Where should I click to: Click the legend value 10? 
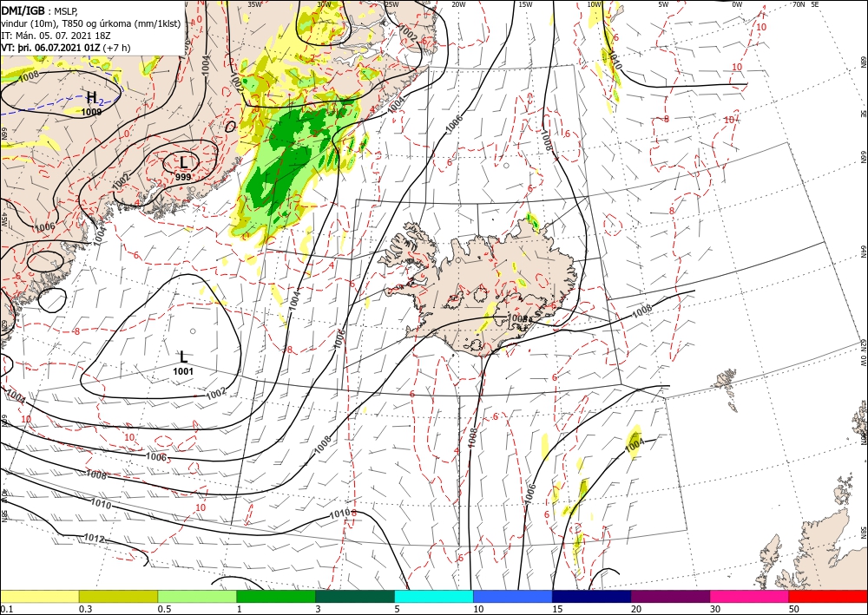tap(478, 609)
